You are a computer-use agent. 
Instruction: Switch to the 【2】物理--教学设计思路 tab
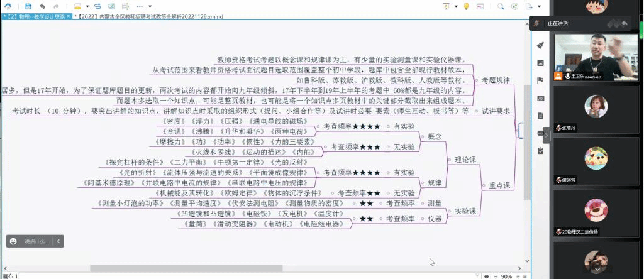tap(35, 17)
